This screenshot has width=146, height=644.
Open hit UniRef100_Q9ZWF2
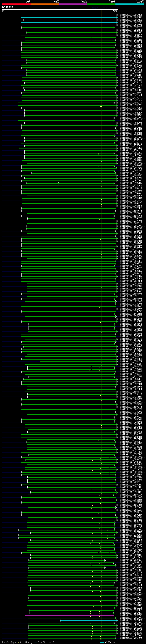coord(131,30)
